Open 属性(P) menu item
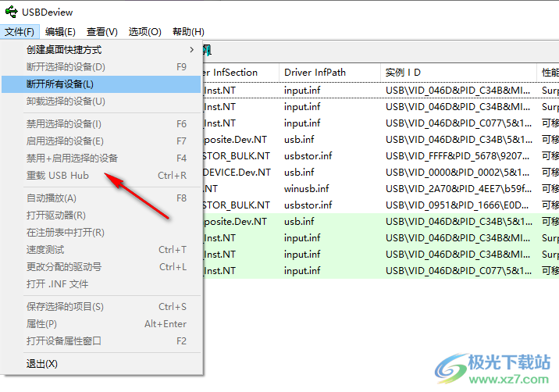The height and width of the screenshot is (392, 559). [101, 323]
